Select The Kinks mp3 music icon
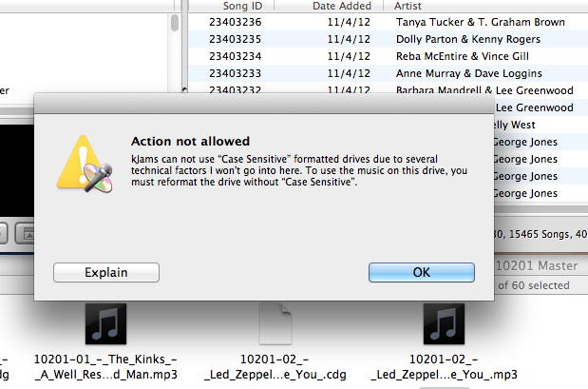588x389 pixels. pos(105,326)
